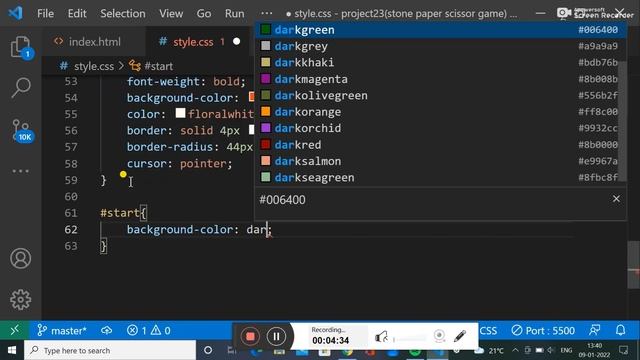Open the Windows Start menu
This screenshot has width=640, height=360.
pyautogui.click(x=11, y=351)
